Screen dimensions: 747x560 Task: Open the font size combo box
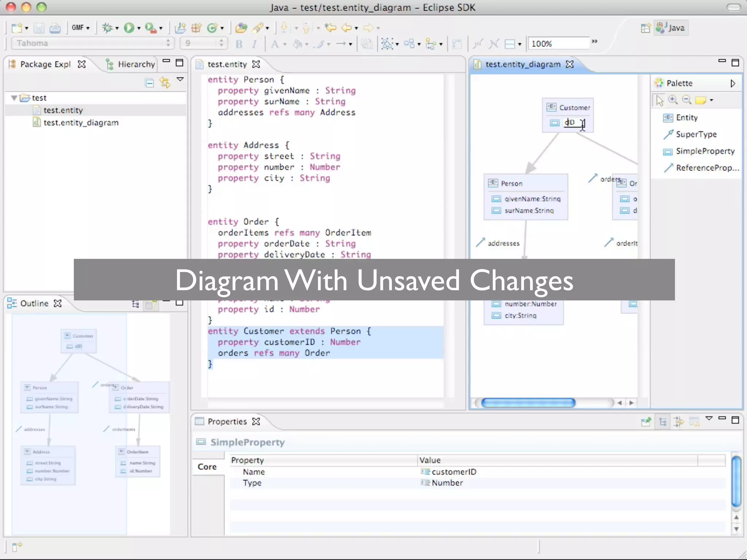tap(203, 43)
